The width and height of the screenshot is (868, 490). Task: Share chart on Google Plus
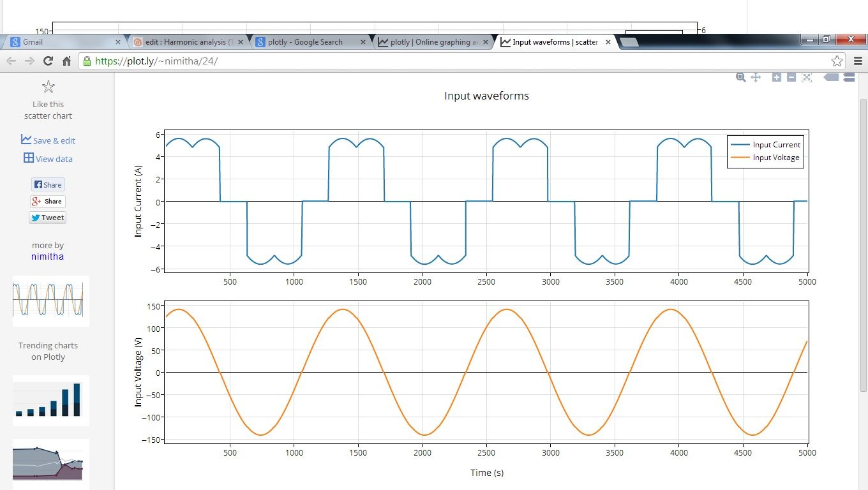tap(48, 202)
